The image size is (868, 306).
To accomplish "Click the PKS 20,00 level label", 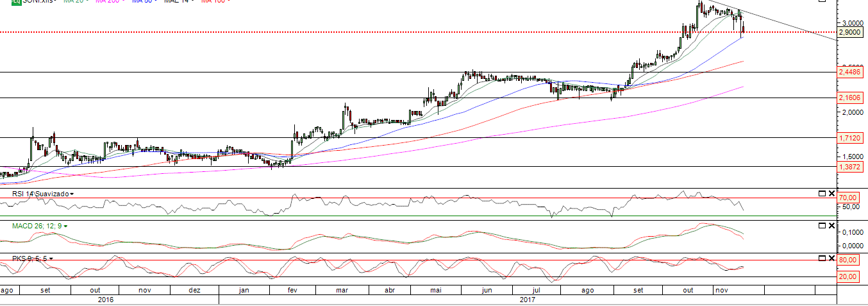I will (x=848, y=276).
